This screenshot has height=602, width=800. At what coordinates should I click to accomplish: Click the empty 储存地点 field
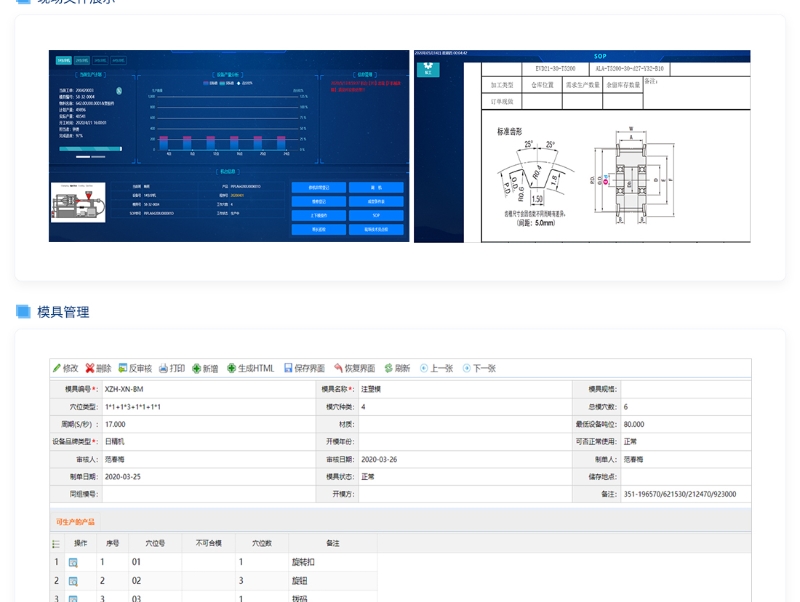pos(686,477)
